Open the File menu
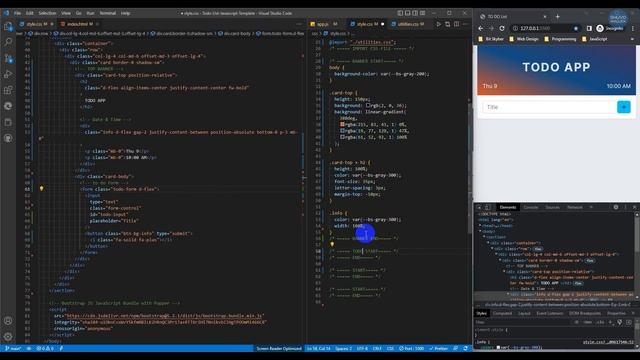Screen dimensions: 640x360 coord(17,13)
